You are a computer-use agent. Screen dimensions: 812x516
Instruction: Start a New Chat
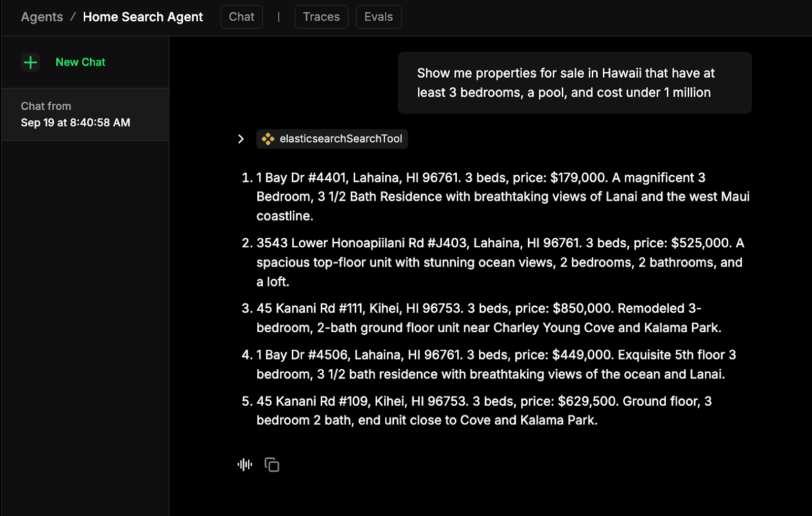[80, 62]
